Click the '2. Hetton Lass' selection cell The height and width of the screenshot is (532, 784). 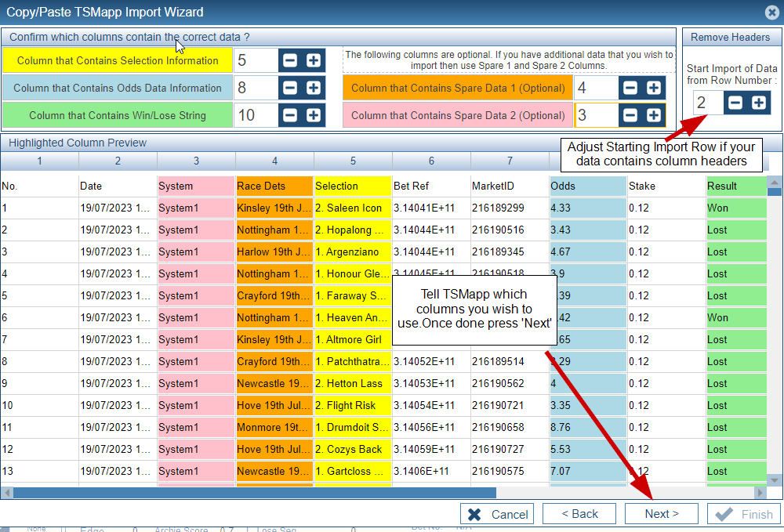click(353, 384)
